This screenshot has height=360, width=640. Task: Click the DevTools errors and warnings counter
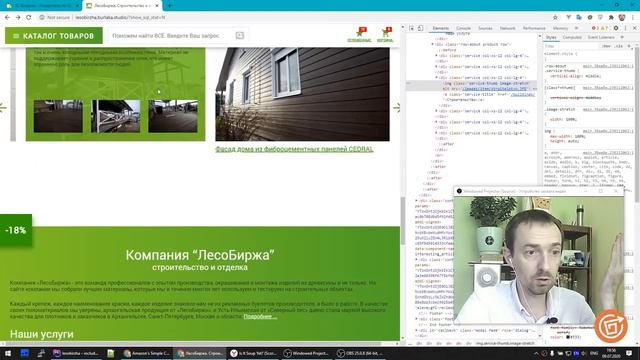click(600, 28)
